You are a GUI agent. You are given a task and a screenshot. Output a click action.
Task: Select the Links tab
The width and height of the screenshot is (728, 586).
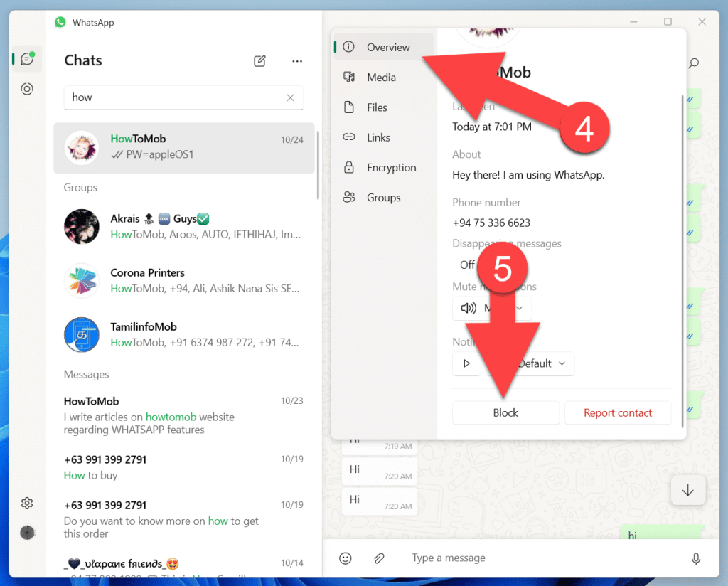point(385,137)
